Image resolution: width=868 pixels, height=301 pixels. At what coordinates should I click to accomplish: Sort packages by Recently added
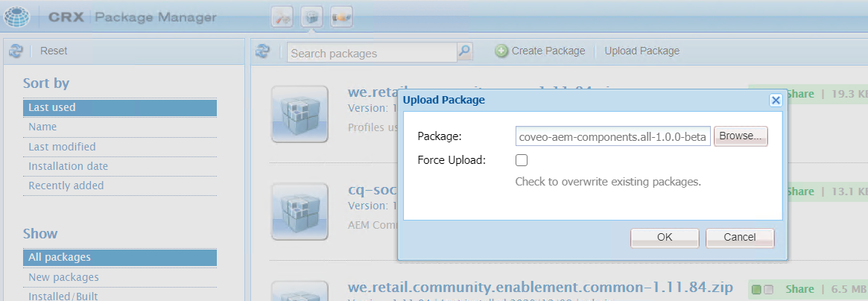[x=119, y=186]
